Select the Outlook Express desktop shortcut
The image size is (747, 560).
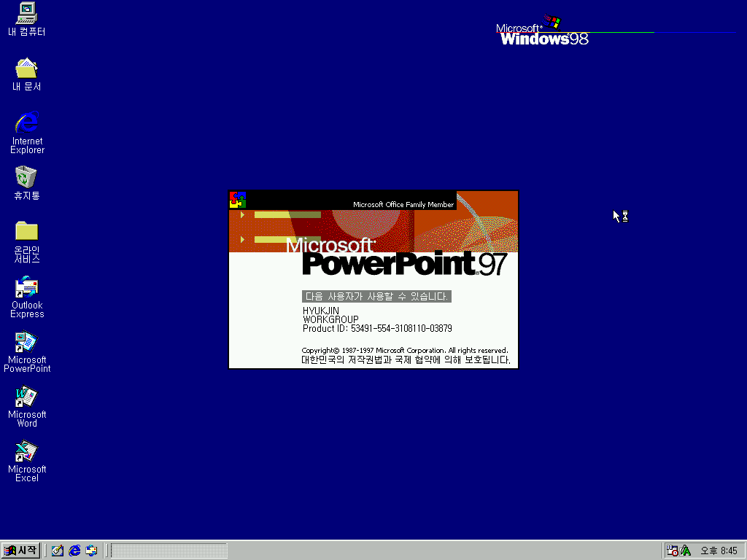(27, 297)
